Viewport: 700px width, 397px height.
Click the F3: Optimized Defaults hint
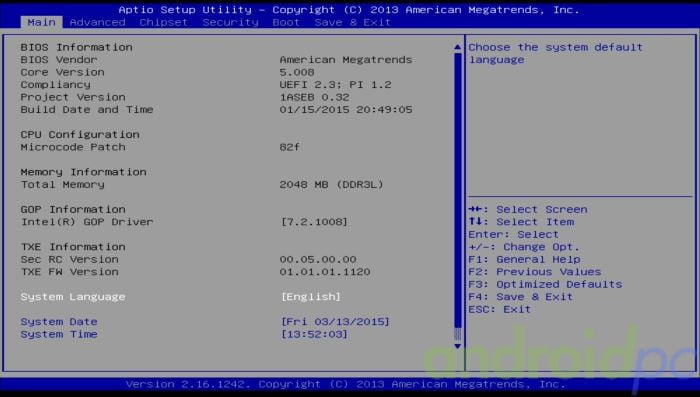point(545,284)
